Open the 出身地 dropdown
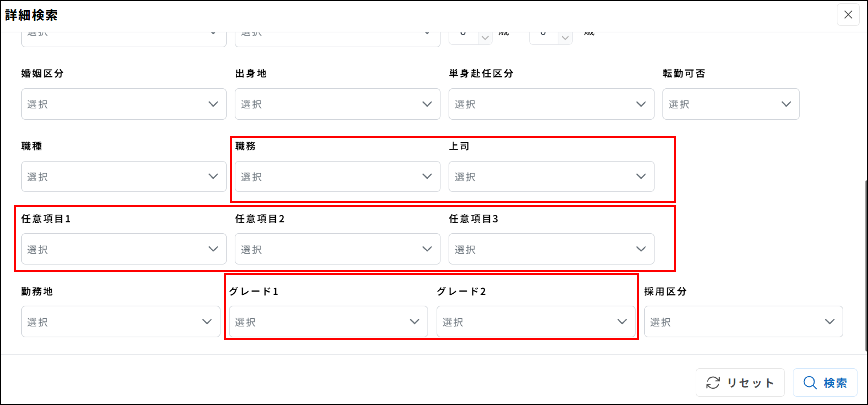This screenshot has width=868, height=405. coord(337,104)
